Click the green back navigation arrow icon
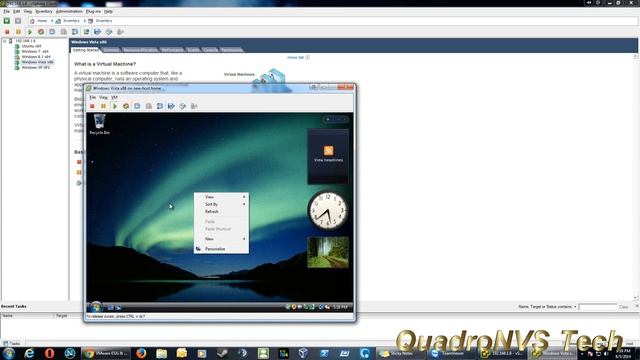 7,21
